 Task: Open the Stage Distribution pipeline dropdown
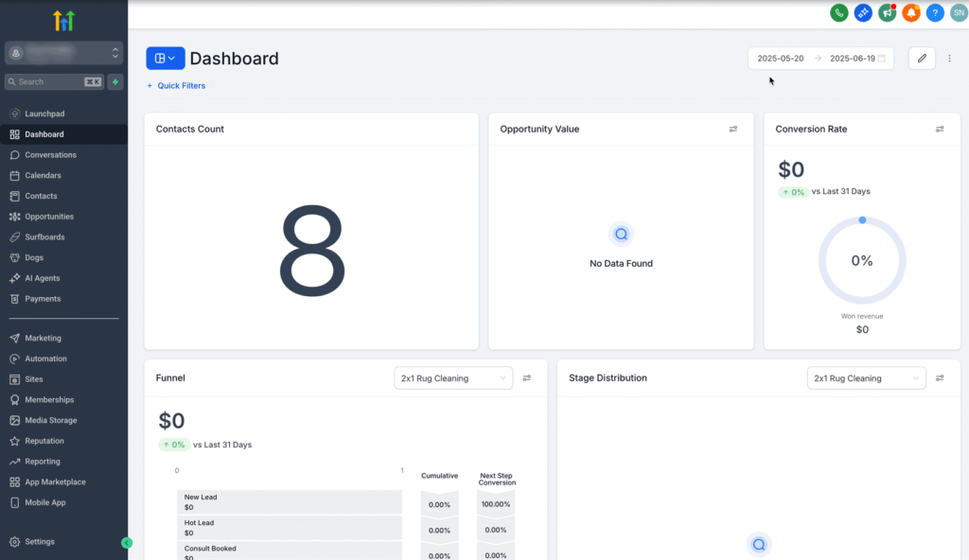(x=866, y=378)
